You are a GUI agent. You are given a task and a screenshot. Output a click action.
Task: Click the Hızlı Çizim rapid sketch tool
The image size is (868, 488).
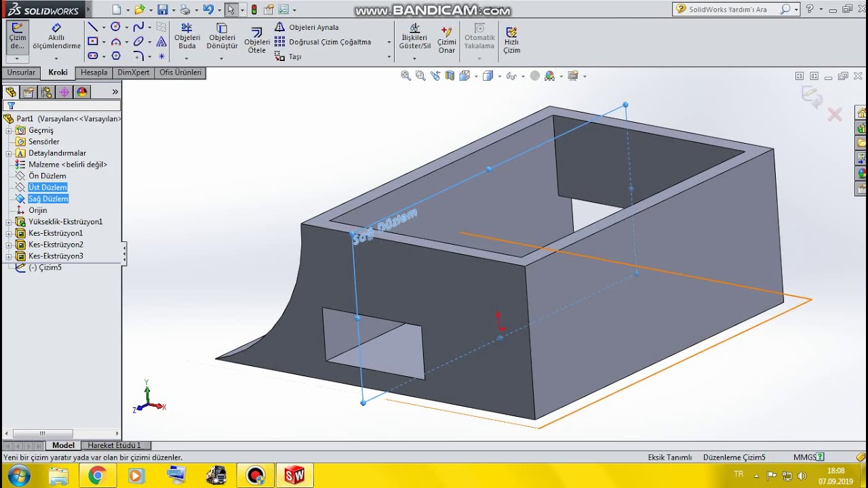tap(511, 41)
